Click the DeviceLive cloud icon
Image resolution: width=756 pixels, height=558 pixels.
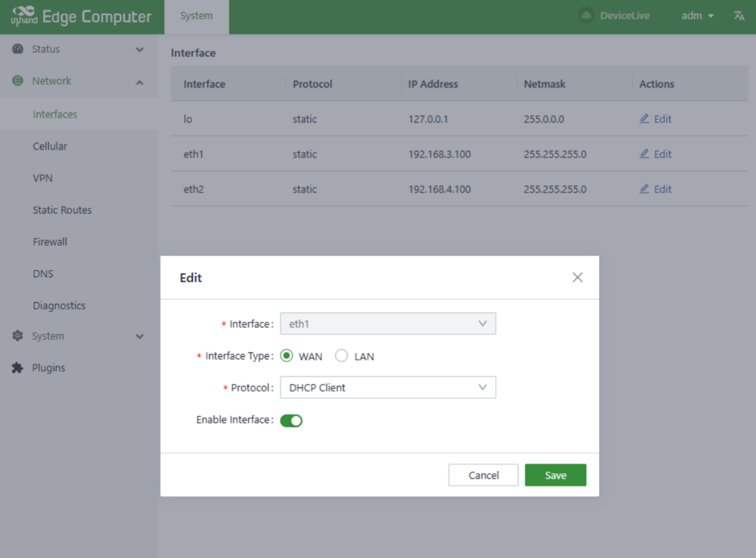point(587,16)
